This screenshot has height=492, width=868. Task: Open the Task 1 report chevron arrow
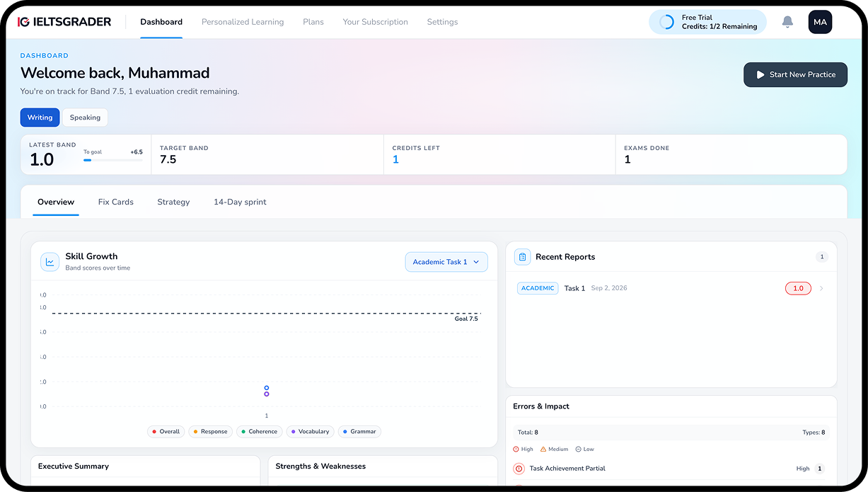click(x=821, y=288)
